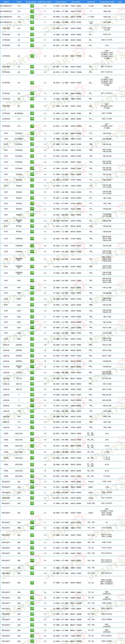Click fuel icon in FIAT UNO 146 C1.000 row

[32, 333]
